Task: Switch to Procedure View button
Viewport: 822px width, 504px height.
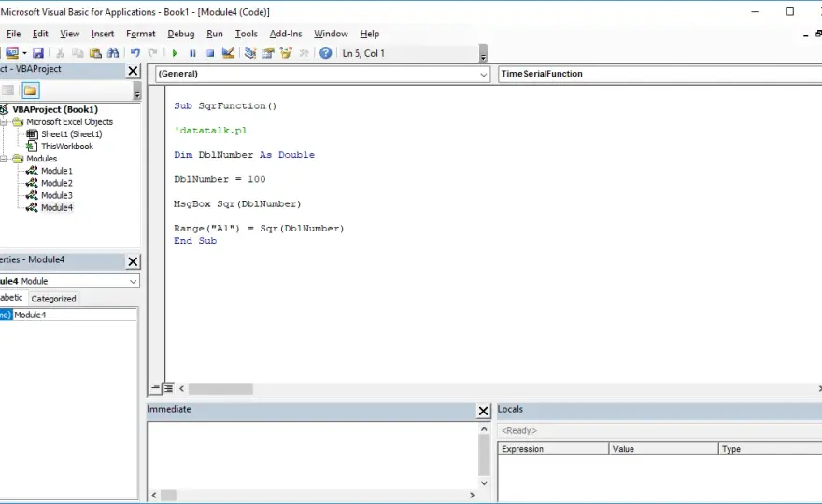Action: point(156,388)
